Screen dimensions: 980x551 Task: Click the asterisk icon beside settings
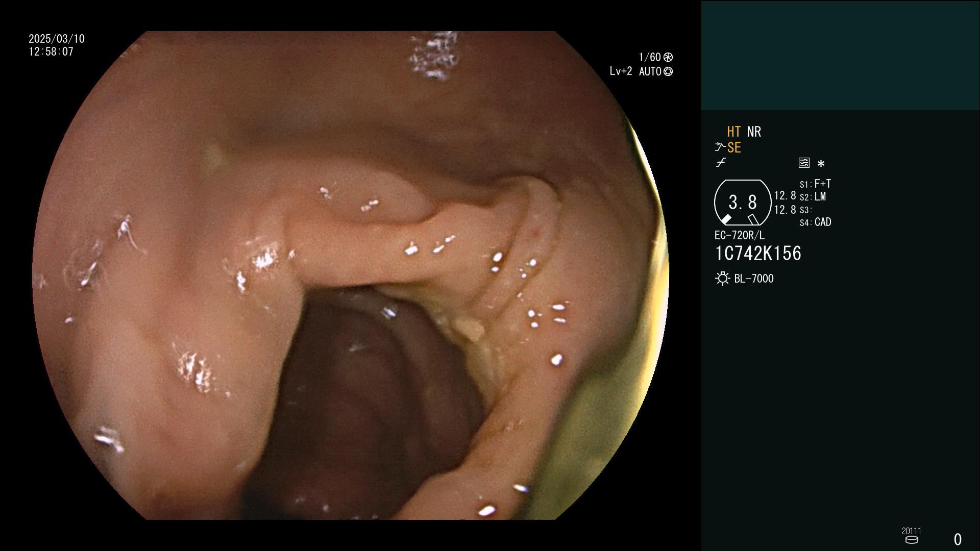click(x=821, y=163)
